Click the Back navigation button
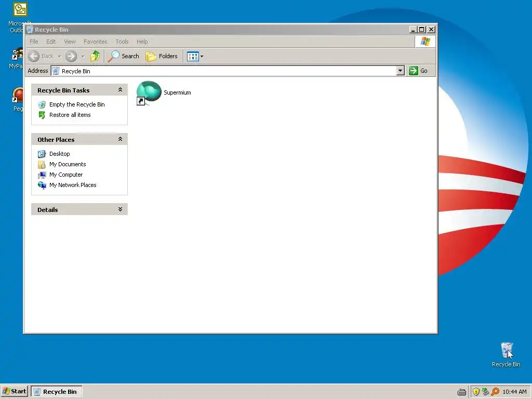Screen dimensions: 532x399 tap(41, 56)
